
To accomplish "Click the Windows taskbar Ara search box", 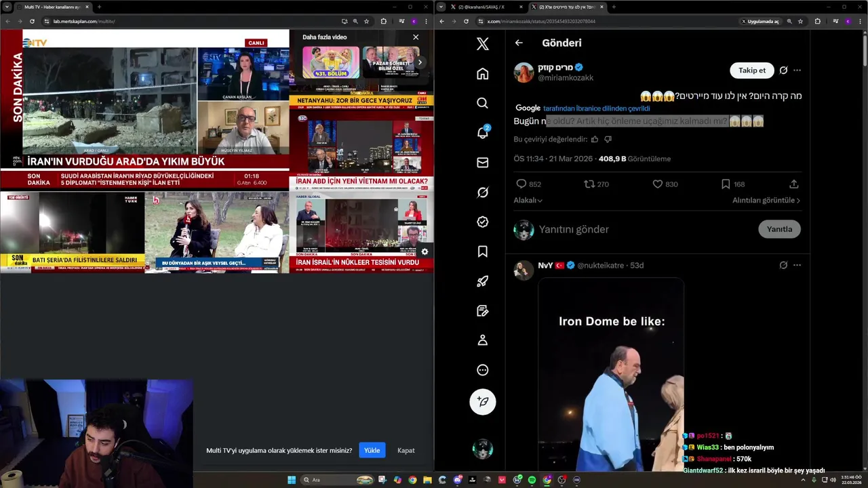I will (x=338, y=480).
